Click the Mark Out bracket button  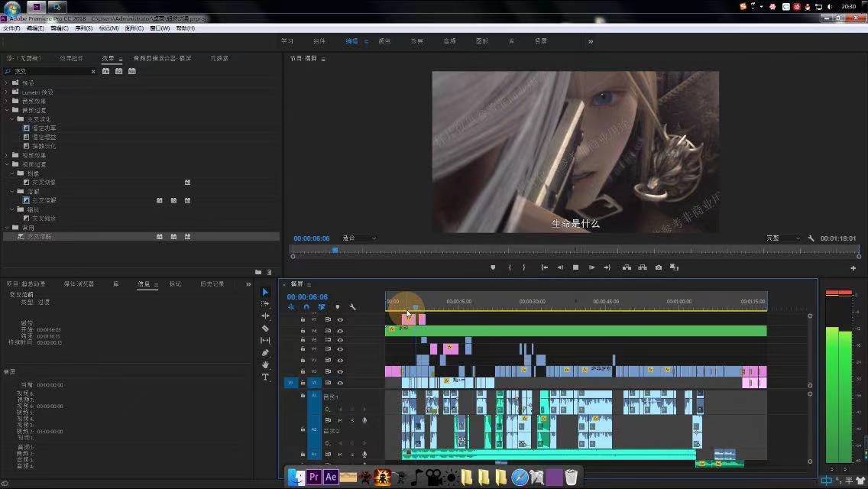pyautogui.click(x=523, y=267)
